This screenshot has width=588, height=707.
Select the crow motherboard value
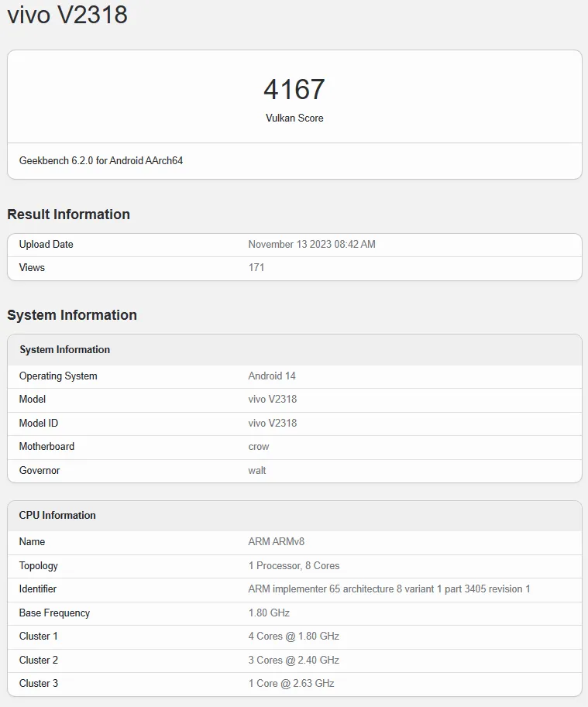pos(259,447)
